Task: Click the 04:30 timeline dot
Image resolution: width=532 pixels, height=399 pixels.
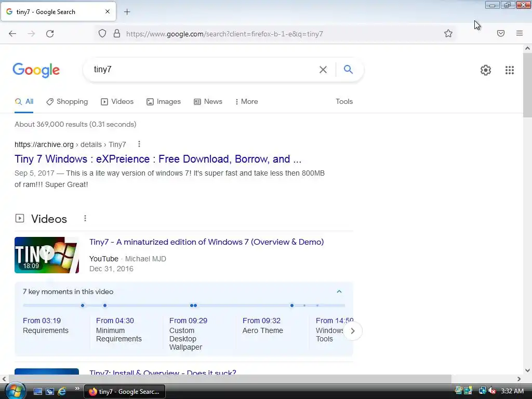Action: pyautogui.click(x=105, y=305)
